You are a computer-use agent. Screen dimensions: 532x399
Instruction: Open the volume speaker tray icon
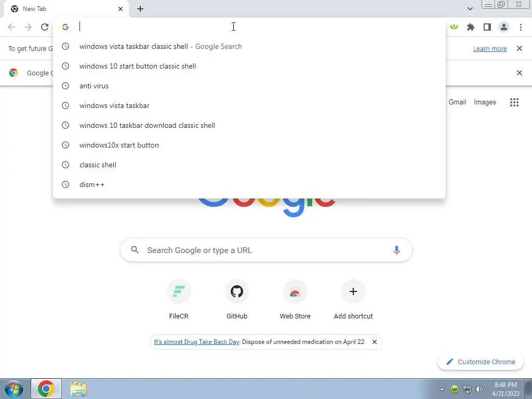point(479,389)
